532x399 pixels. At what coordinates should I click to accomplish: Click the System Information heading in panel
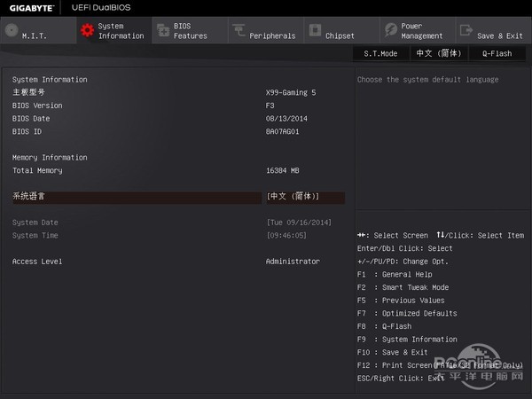(50, 80)
